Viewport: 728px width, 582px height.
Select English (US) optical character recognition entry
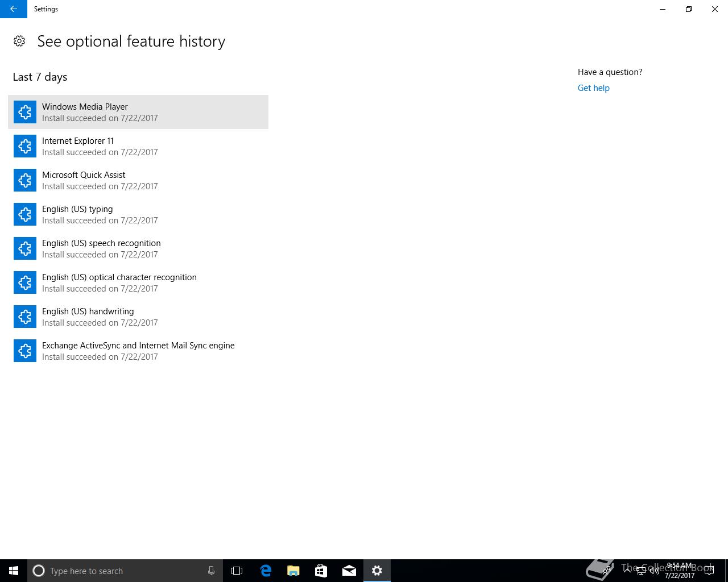138,282
